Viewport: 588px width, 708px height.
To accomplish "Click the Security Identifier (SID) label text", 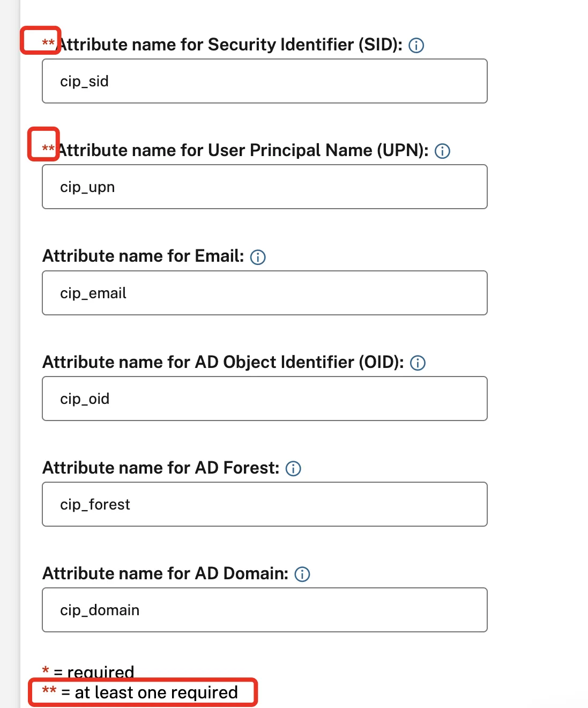I will [230, 45].
